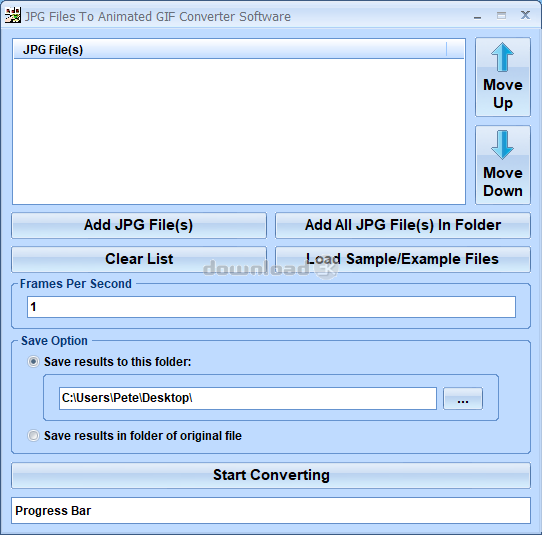Click Add All JPG File(s) In Folder
Screen dimensions: 542x535
(x=403, y=225)
